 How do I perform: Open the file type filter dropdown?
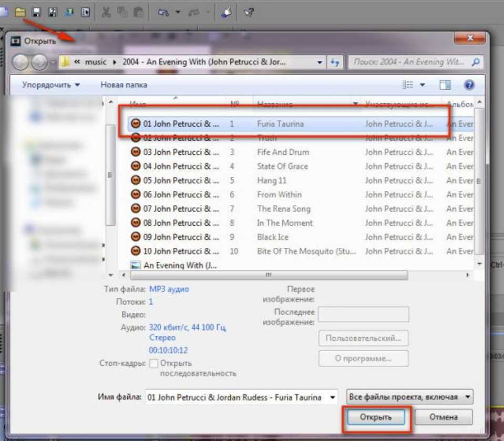[x=410, y=397]
